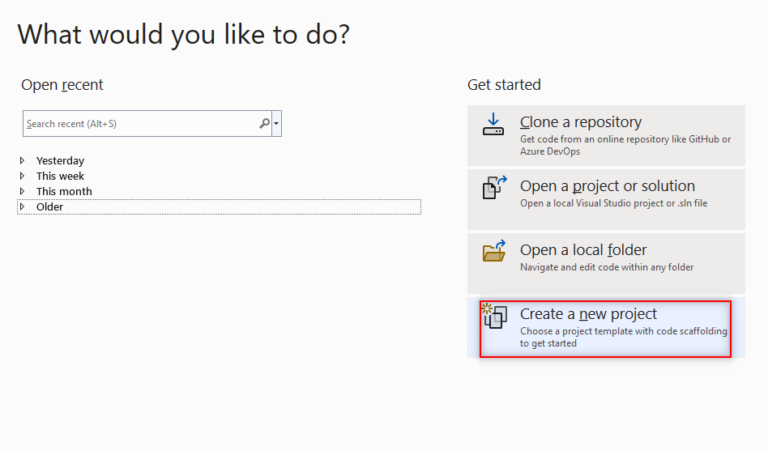The width and height of the screenshot is (768, 451).
Task: Click the Open a project or solution icon
Action: 494,188
